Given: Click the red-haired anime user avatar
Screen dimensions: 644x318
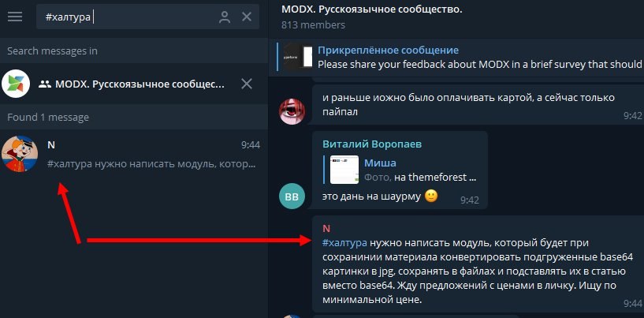Looking at the screenshot, I should [292, 111].
